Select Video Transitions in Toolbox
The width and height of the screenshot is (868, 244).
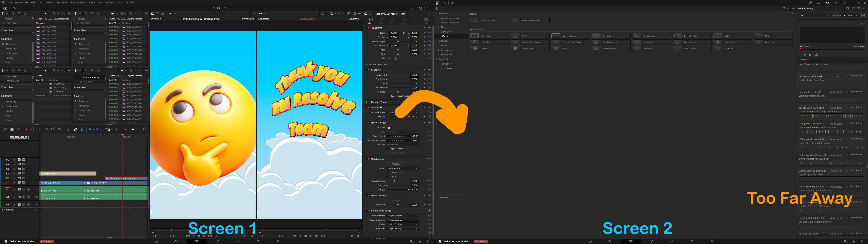click(x=449, y=18)
